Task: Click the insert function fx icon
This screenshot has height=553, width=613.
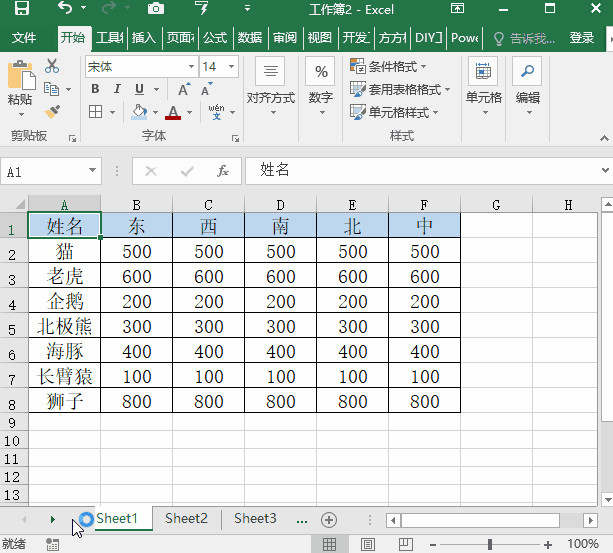Action: click(223, 171)
